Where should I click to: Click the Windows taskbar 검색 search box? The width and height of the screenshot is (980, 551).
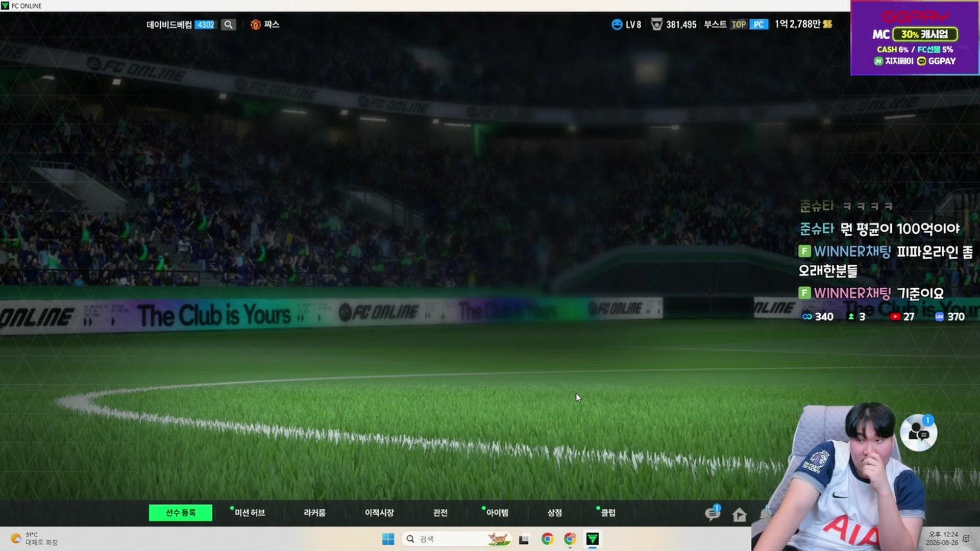click(457, 539)
